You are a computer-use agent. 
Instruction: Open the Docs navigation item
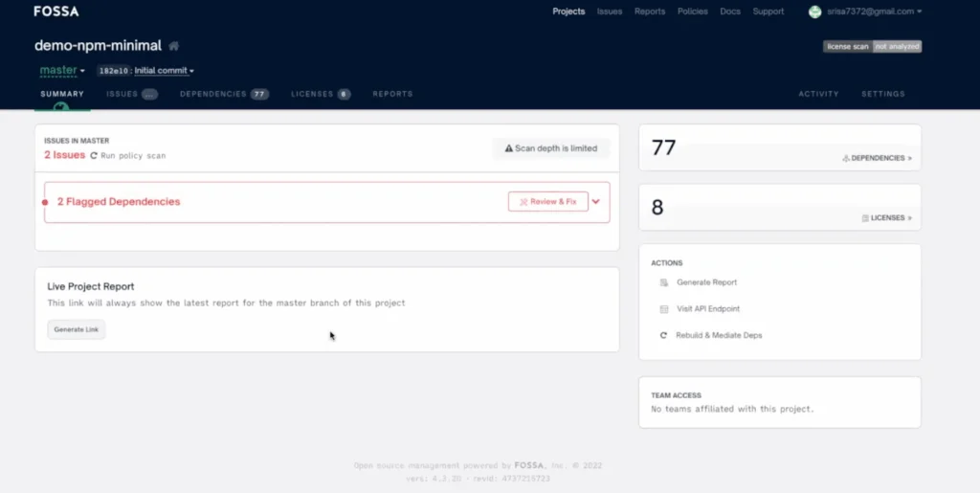point(730,11)
